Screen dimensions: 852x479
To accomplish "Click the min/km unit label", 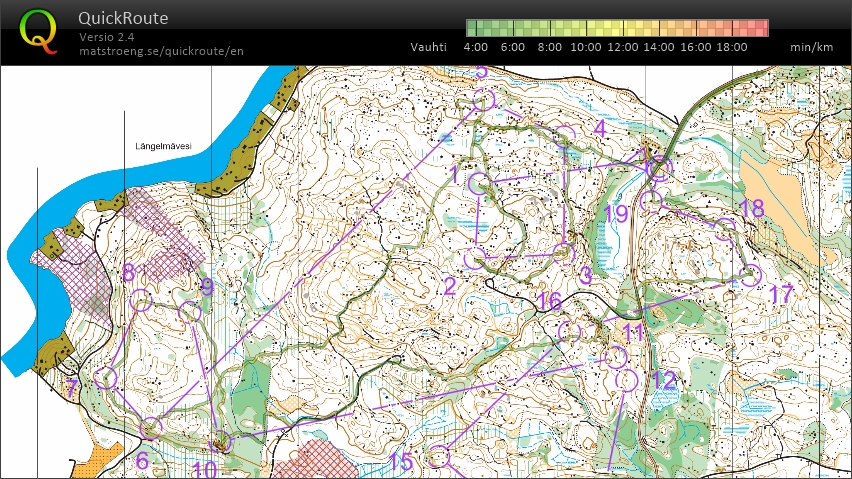I will (811, 47).
